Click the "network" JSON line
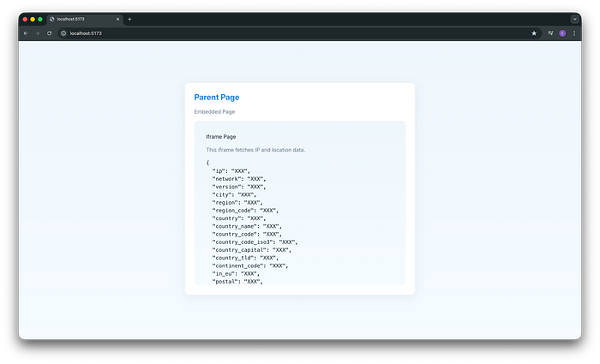600x364 pixels. click(x=239, y=179)
